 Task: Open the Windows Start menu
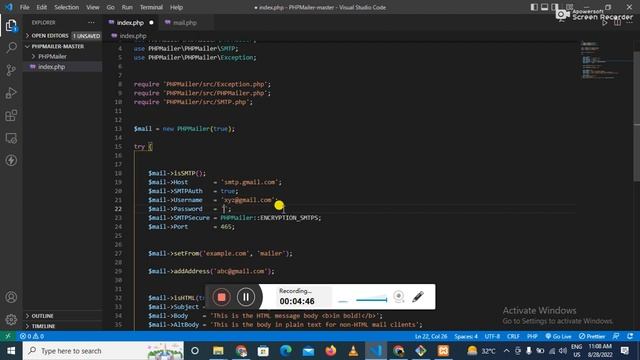pos(11,351)
